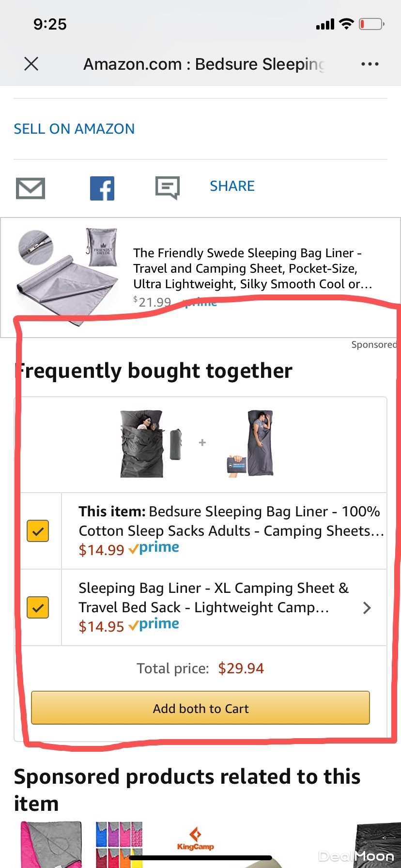Close the in-app browser with X

click(x=31, y=63)
